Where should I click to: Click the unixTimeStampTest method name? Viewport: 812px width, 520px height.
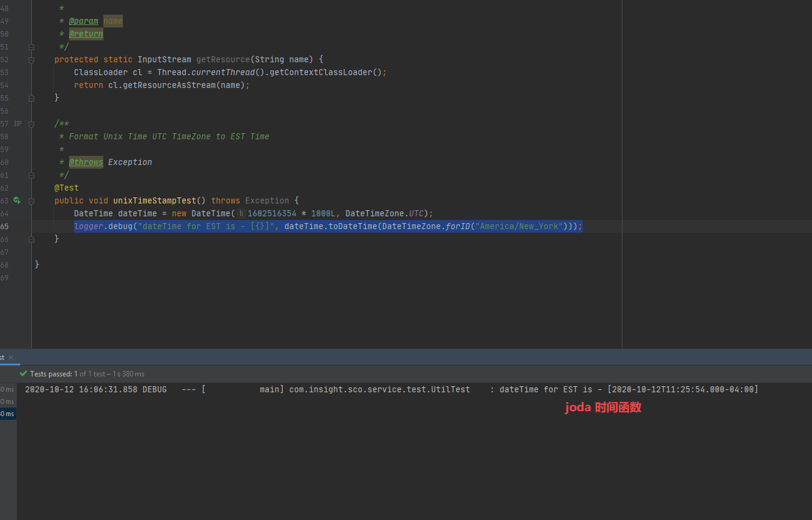pyautogui.click(x=155, y=200)
